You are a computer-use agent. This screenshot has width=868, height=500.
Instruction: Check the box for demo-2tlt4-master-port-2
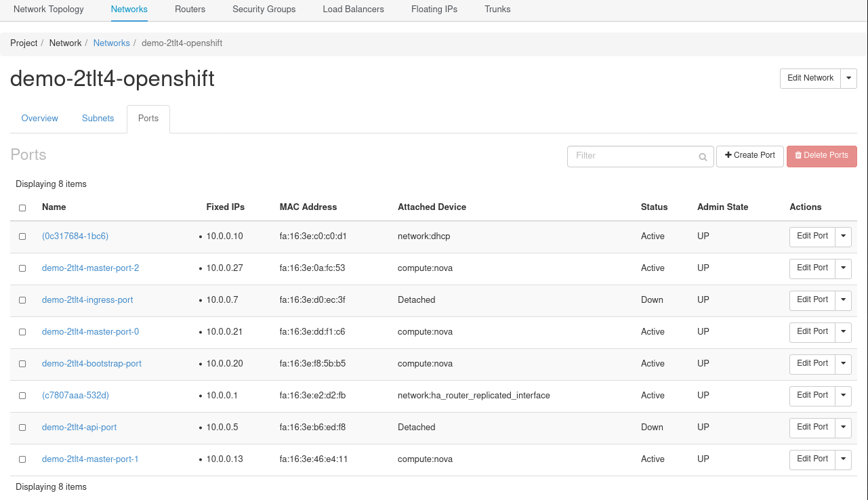point(22,268)
